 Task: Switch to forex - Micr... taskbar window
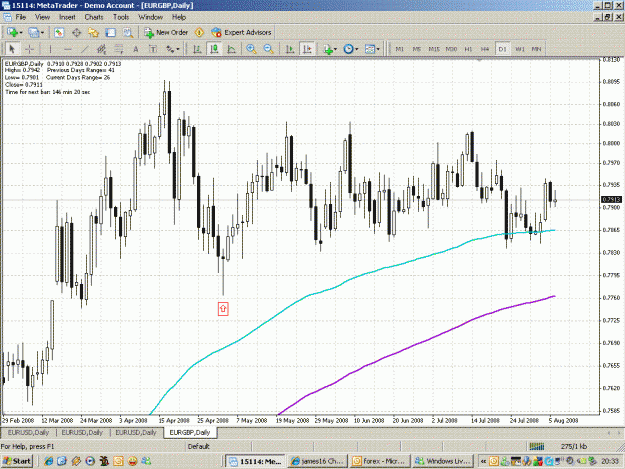[x=379, y=461]
